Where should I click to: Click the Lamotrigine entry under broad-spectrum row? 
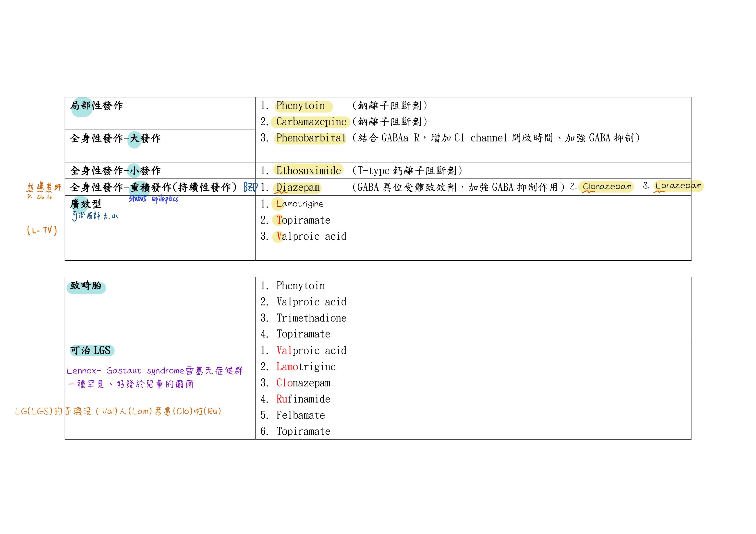(300, 204)
